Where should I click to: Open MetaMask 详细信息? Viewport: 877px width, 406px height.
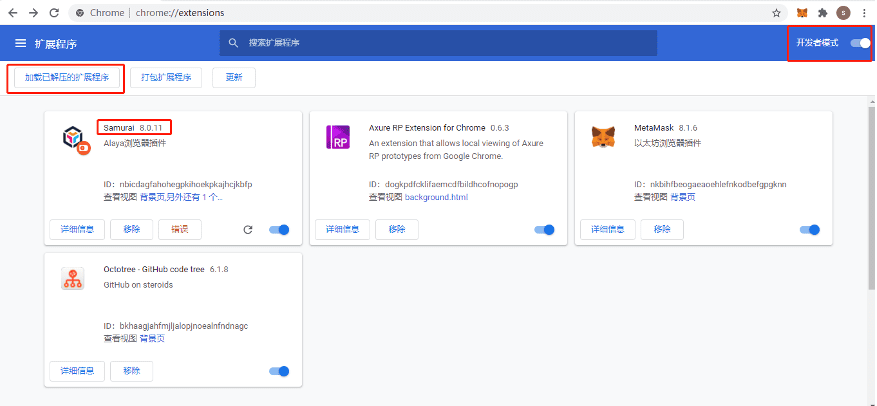pos(607,229)
